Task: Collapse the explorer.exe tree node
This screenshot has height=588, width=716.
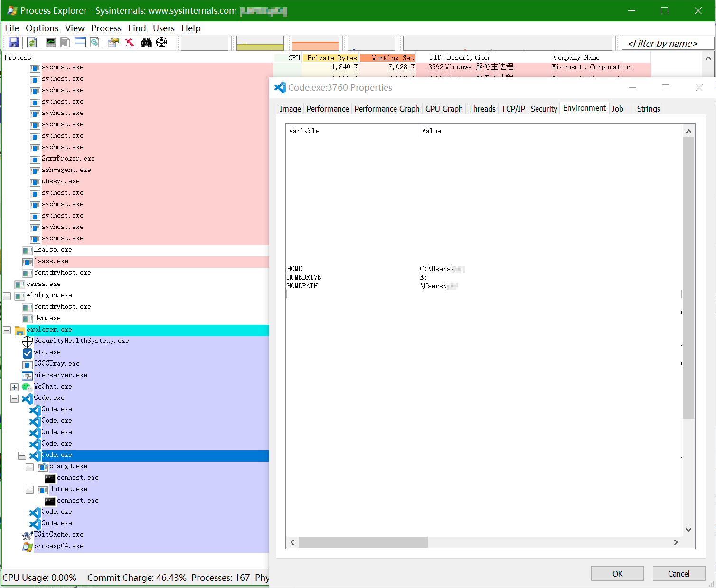Action: (x=7, y=330)
